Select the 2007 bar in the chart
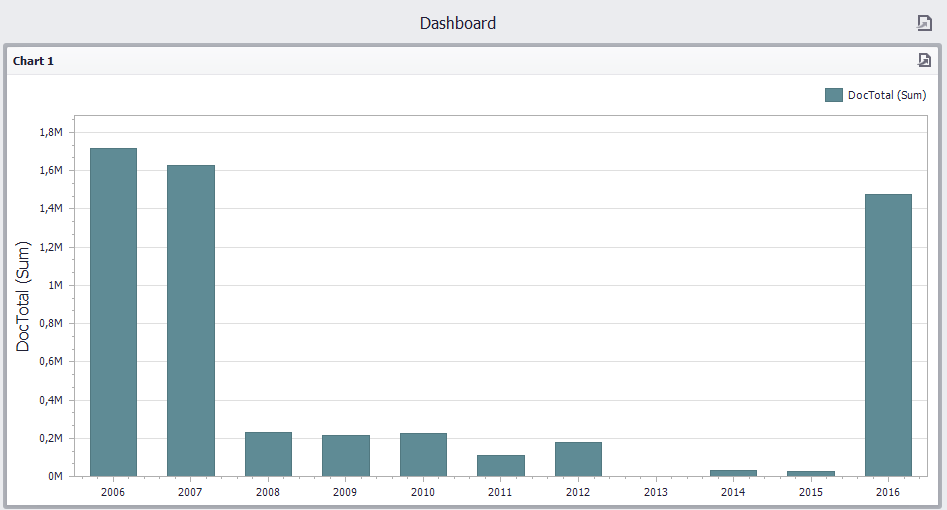The width and height of the screenshot is (947, 510). click(x=191, y=320)
